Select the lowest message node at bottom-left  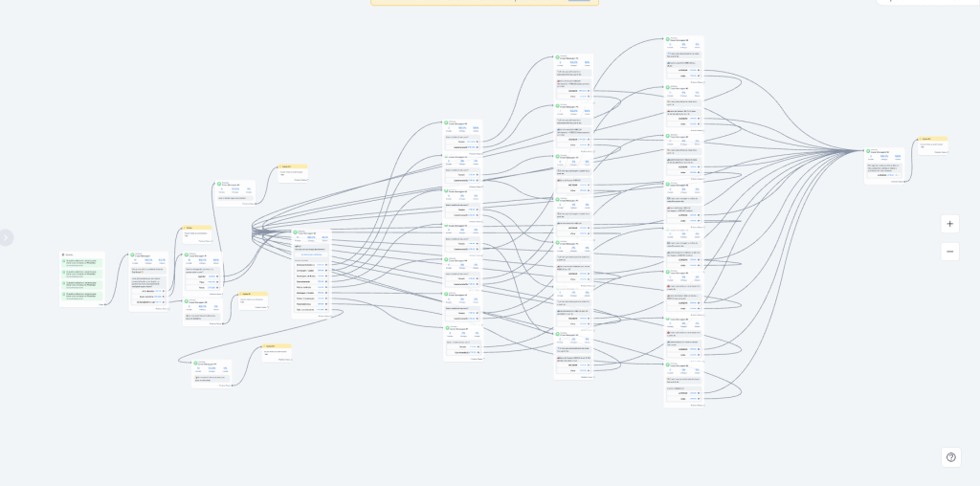click(212, 373)
